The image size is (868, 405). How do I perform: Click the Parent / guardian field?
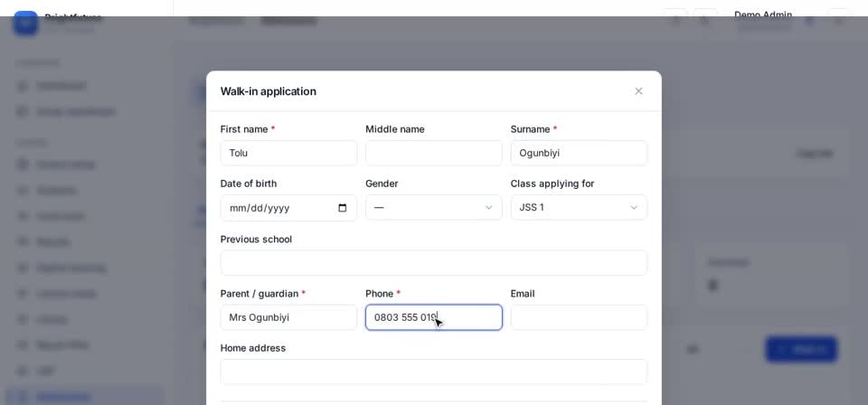pos(288,317)
